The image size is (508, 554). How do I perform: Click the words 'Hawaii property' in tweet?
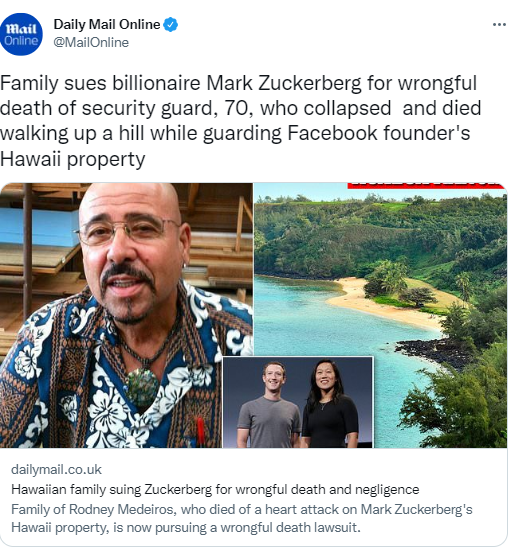pyautogui.click(x=72, y=159)
